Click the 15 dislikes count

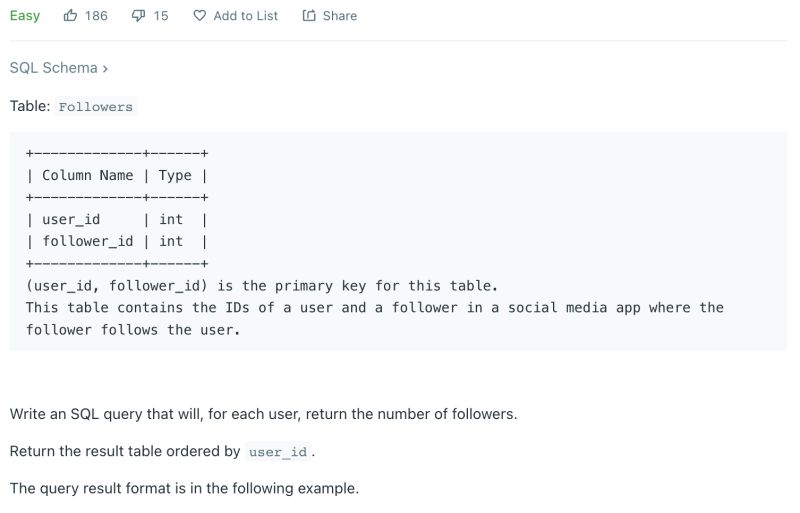click(161, 16)
